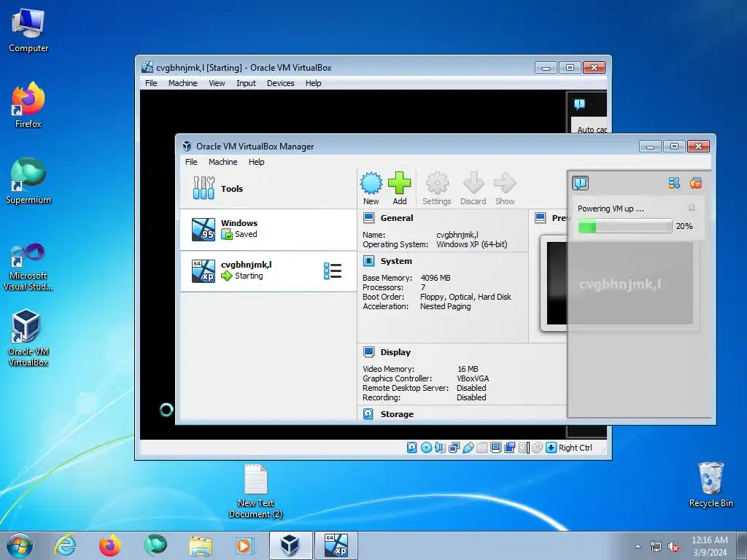Select the Tools item in Manager sidebar
Screen dimensions: 747x560
[x=268, y=189]
